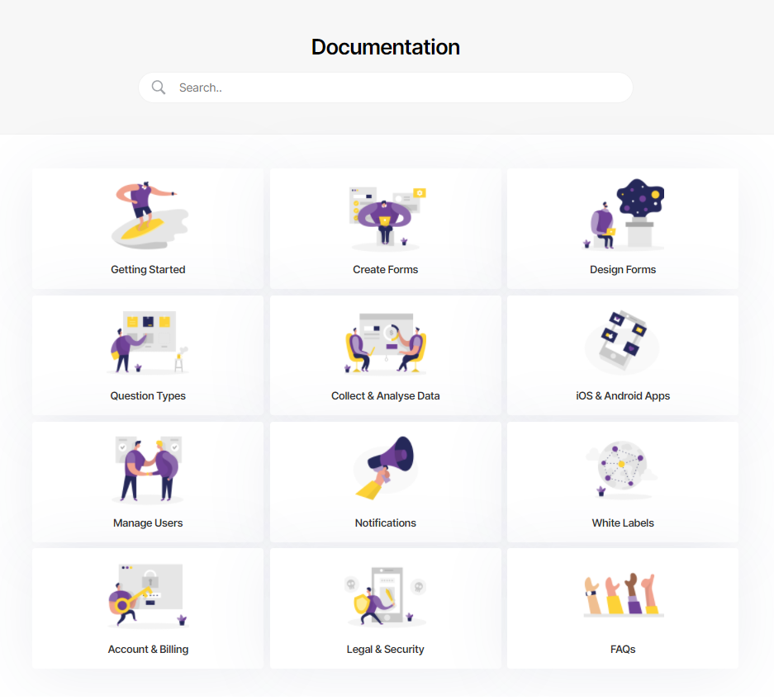Open the Account & Billing text link

click(x=148, y=650)
